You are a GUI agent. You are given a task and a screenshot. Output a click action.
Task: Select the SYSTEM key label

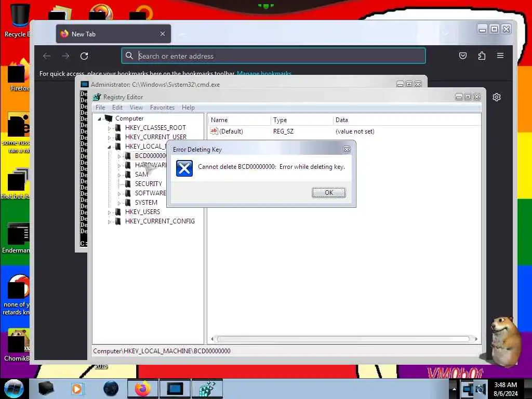[x=146, y=202]
